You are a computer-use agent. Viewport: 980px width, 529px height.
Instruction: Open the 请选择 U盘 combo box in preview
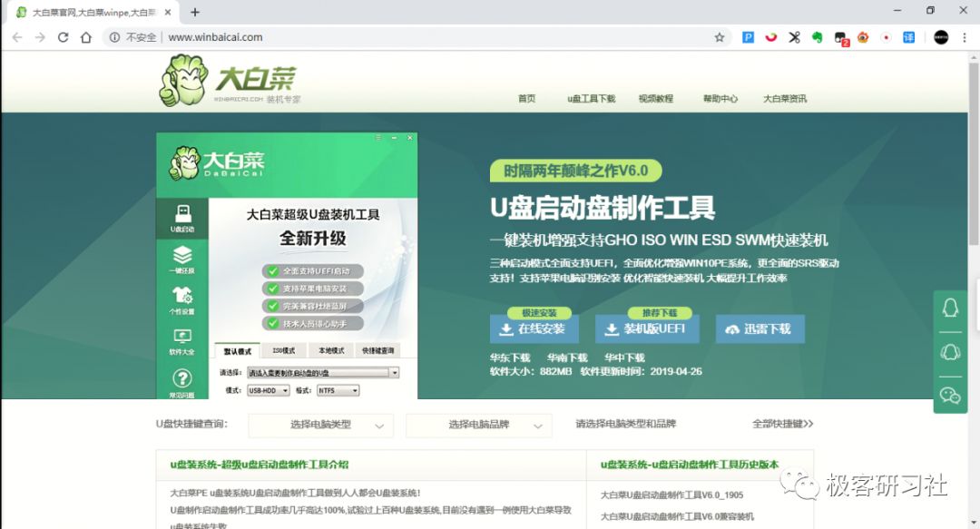tap(323, 373)
